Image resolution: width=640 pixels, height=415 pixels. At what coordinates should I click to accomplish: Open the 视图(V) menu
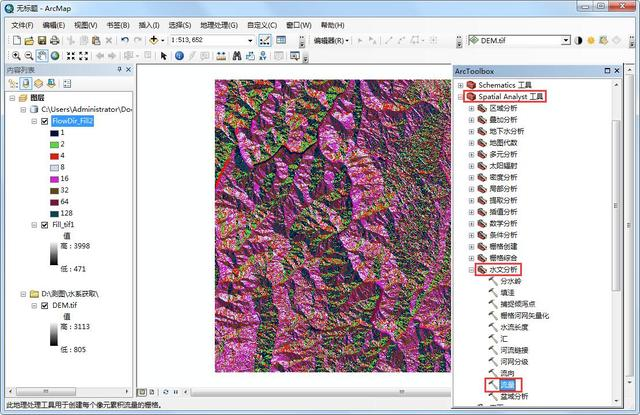(x=86, y=25)
